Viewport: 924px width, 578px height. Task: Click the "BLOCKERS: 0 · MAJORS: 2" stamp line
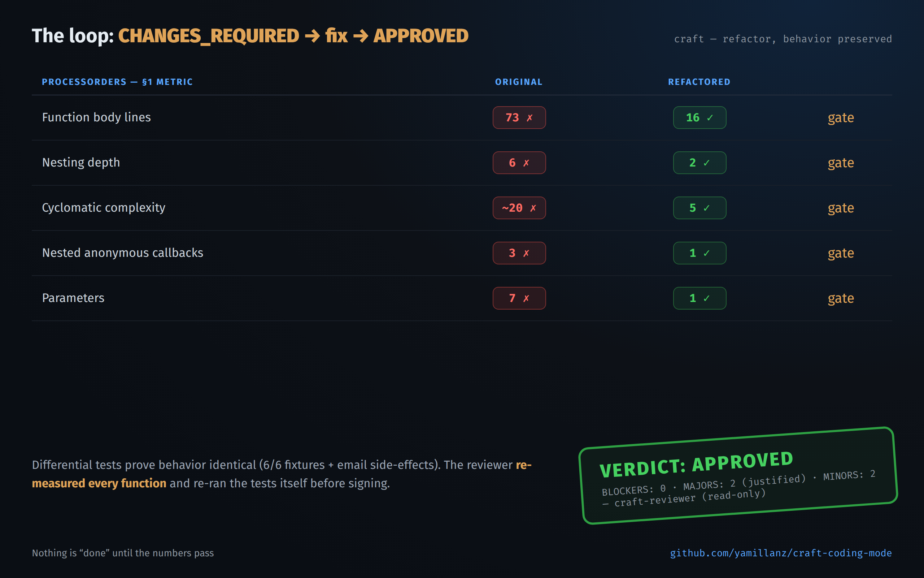(x=738, y=483)
